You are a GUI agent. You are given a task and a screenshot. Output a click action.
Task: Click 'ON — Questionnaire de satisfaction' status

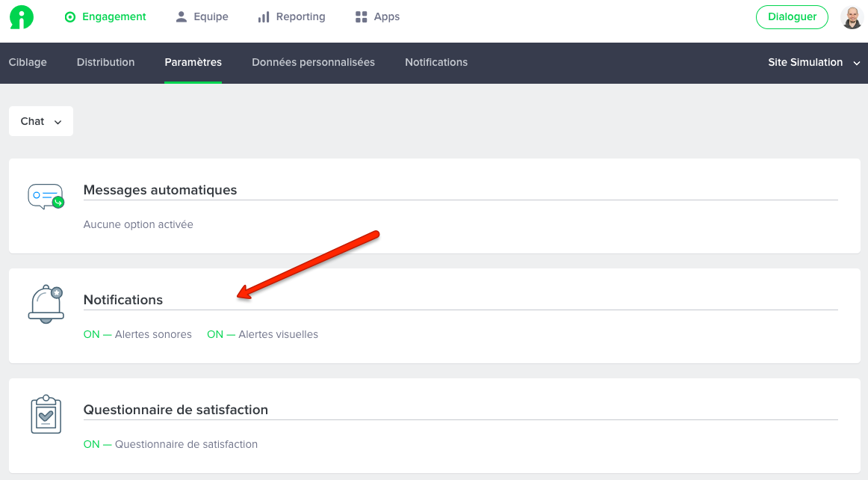[170, 444]
